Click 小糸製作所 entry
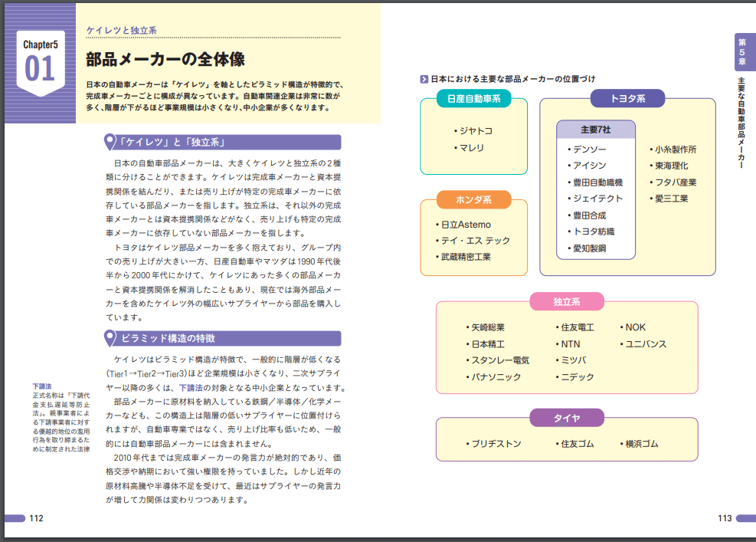The height and width of the screenshot is (542, 756). [676, 149]
